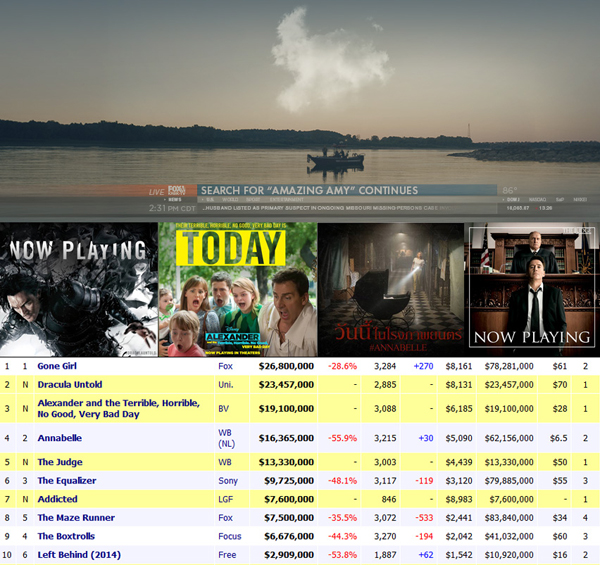The width and height of the screenshot is (600, 565).
Task: Select the $7,600,000 weekend gross for Addicted
Action: 289,499
